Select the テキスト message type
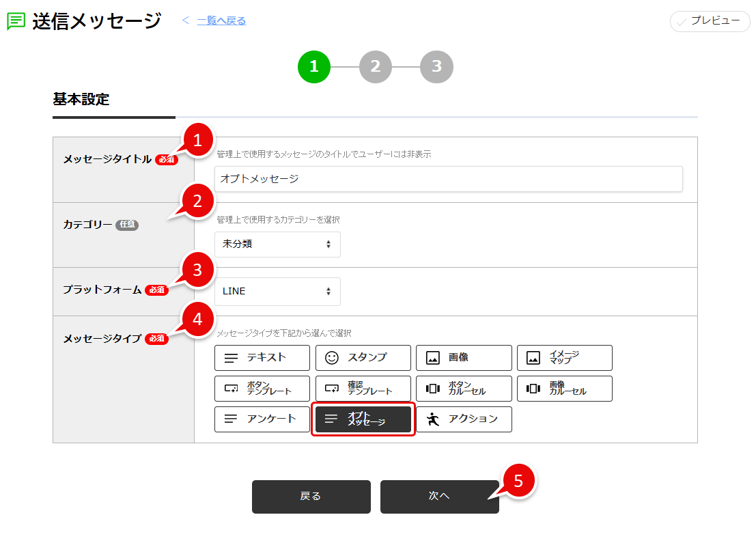Viewport: 756px width, 543px height. [262, 357]
